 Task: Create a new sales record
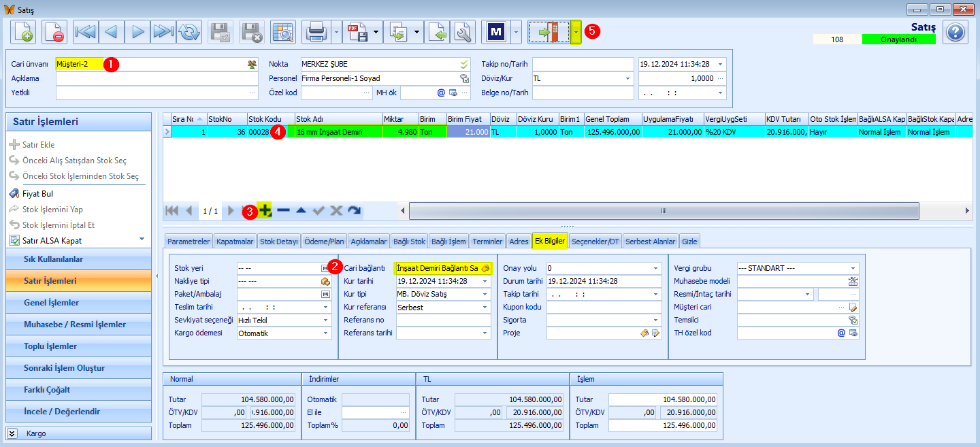click(x=23, y=32)
